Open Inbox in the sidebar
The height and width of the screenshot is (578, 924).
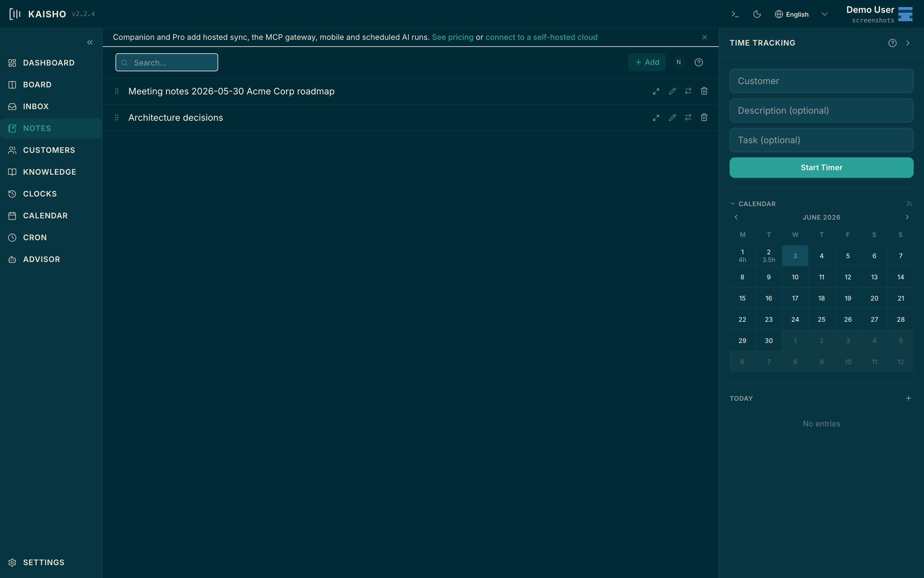51,106
